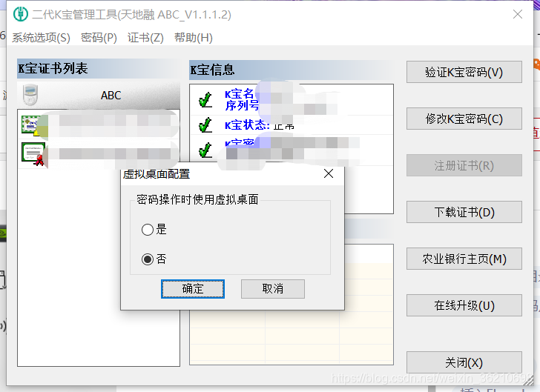
Task: Click the ABC bank logo in title bar
Action: [20, 14]
